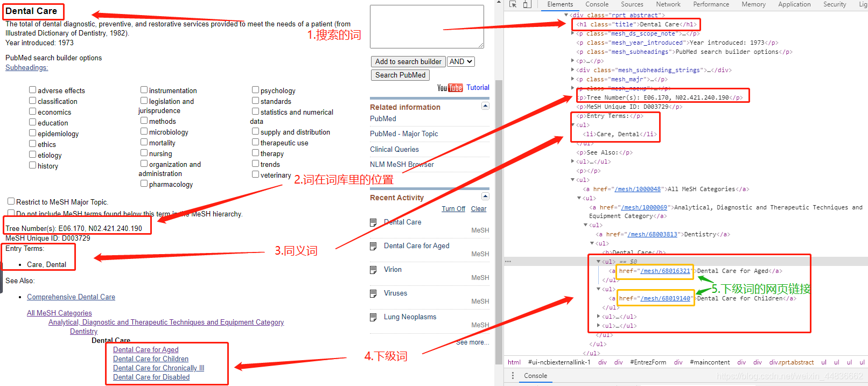Open the DevTools console drawer menu icon
The image size is (868, 386).
click(x=513, y=376)
